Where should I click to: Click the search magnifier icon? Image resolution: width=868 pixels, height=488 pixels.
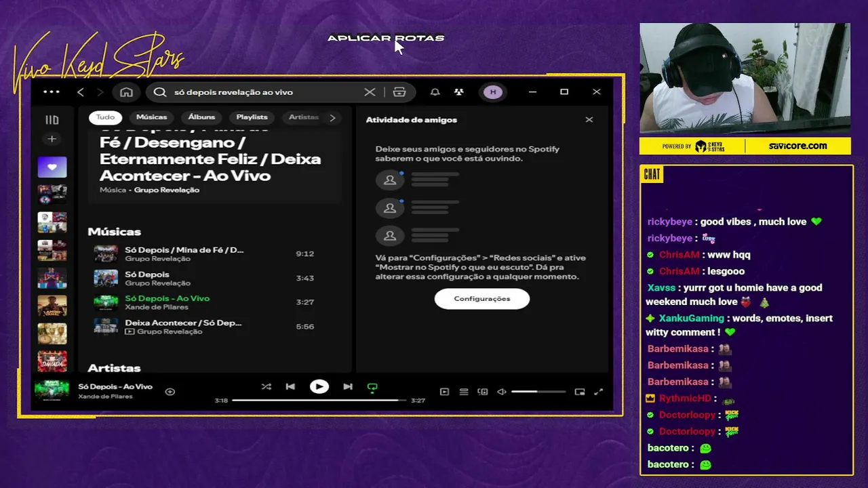tap(159, 92)
